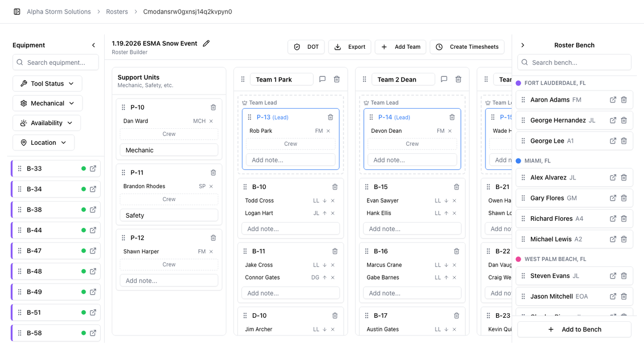Remove Brandon Rhodes from P-11
Image resolution: width=644 pixels, height=362 pixels.
tap(211, 187)
